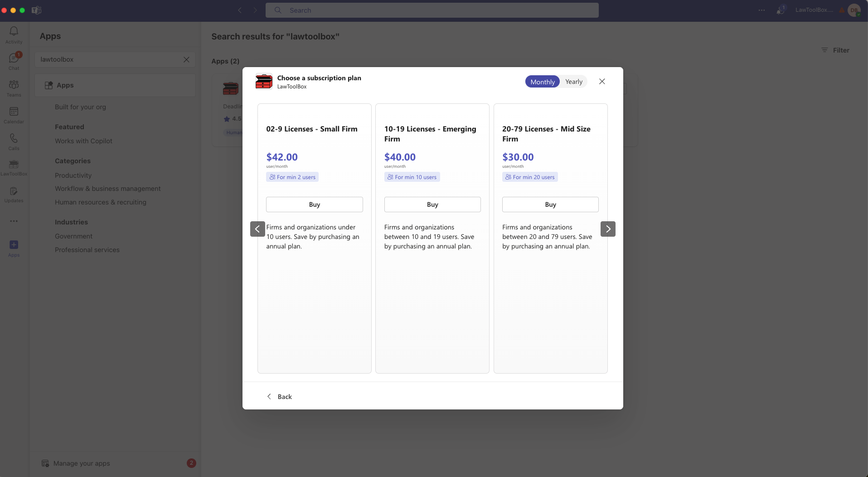Click the $40.00 price text

point(400,157)
